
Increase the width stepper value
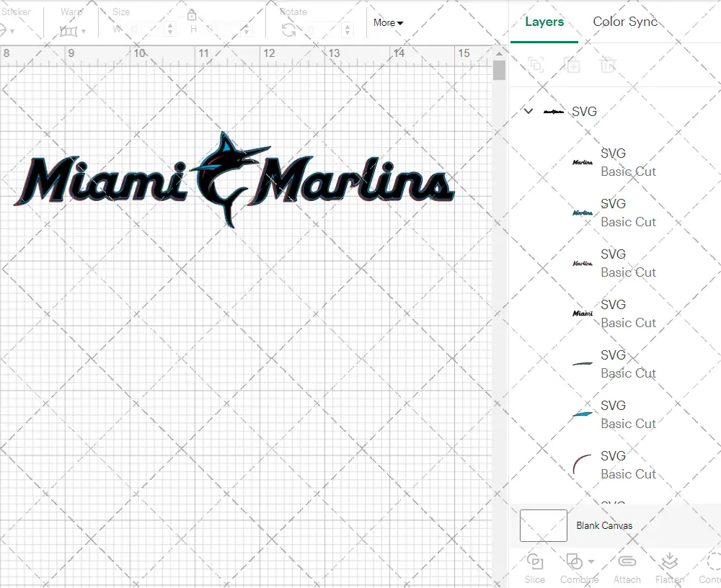coord(170,26)
